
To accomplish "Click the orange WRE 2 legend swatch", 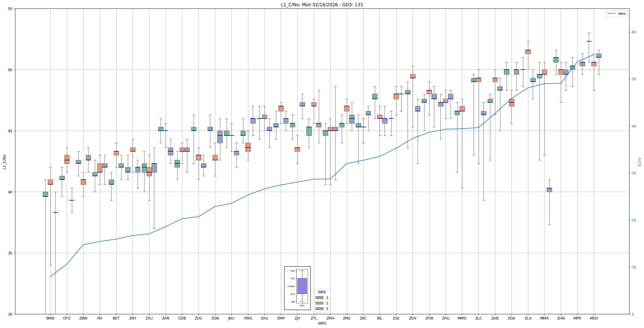I will pyautogui.click(x=319, y=303).
